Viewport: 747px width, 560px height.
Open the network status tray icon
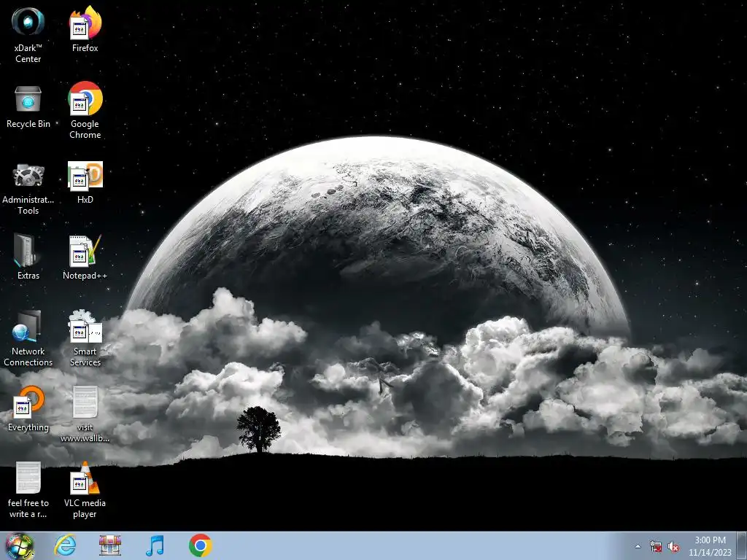pos(656,547)
